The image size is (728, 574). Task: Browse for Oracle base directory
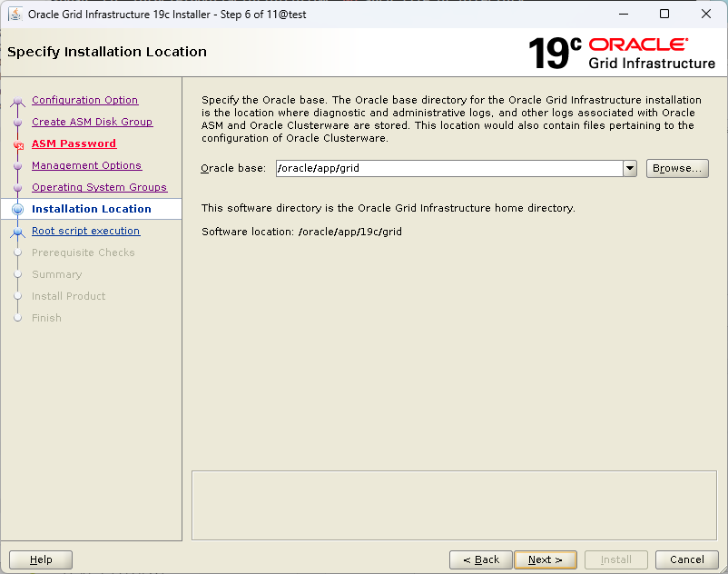point(677,168)
